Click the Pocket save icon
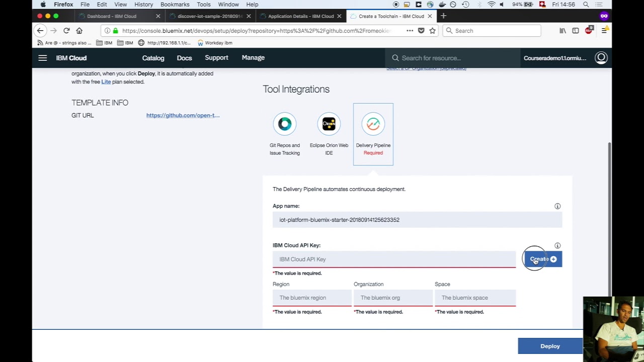 421,31
